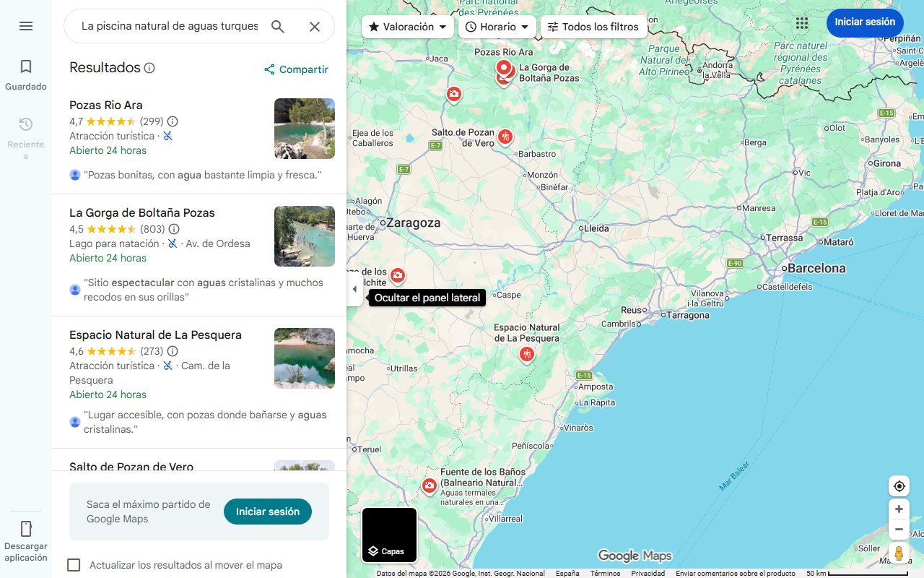Screen dimensions: 924x578
Task: Click the top-right Iniciar sesión button
Action: pyautogui.click(x=865, y=22)
